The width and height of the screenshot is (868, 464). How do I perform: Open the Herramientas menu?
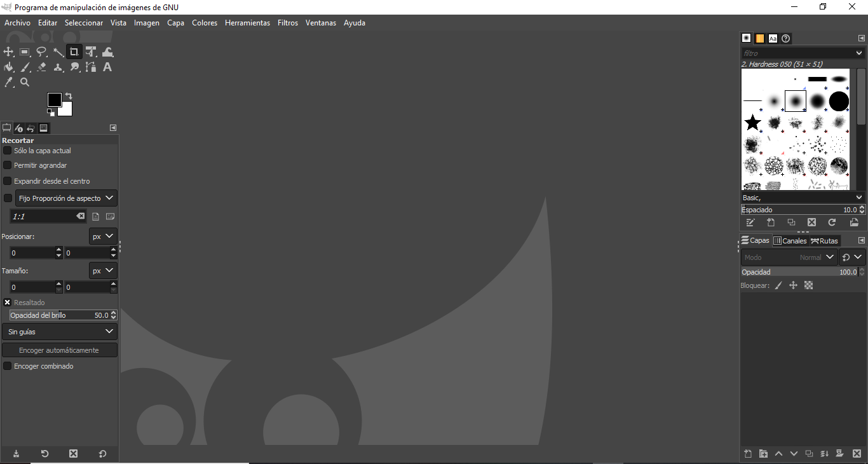(247, 23)
